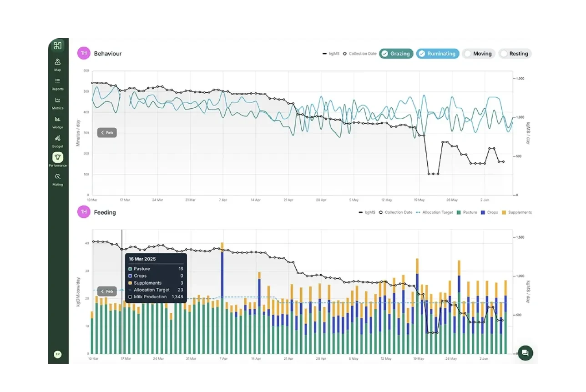Enable the Resting toggle

515,53
